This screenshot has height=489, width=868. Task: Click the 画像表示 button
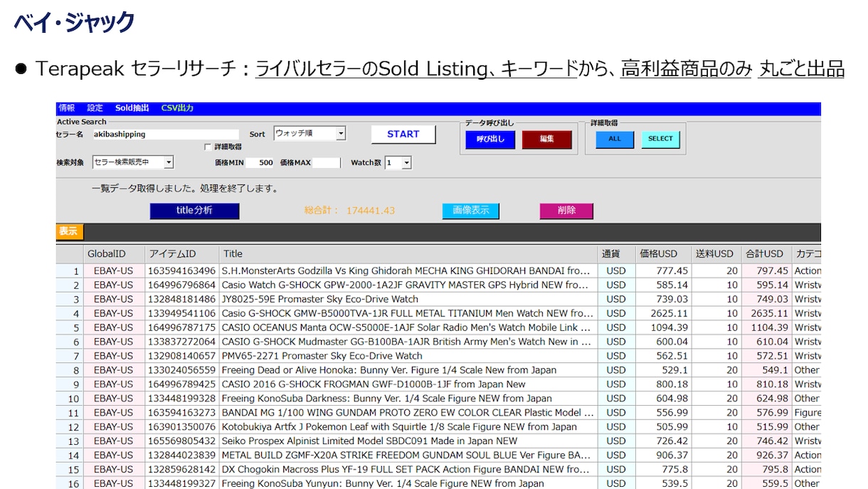pyautogui.click(x=471, y=211)
